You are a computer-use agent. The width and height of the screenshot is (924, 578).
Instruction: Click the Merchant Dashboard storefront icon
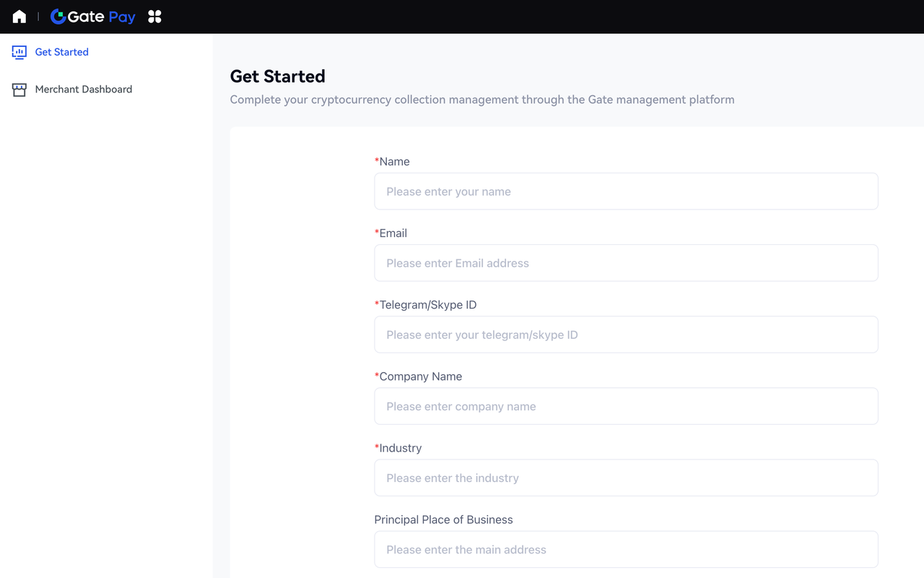pos(19,90)
